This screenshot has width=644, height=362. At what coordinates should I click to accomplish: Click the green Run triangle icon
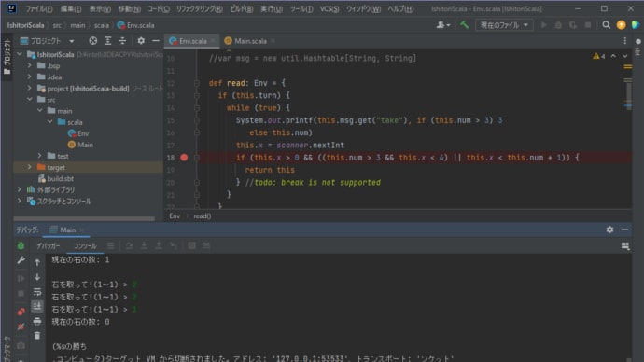click(544, 25)
